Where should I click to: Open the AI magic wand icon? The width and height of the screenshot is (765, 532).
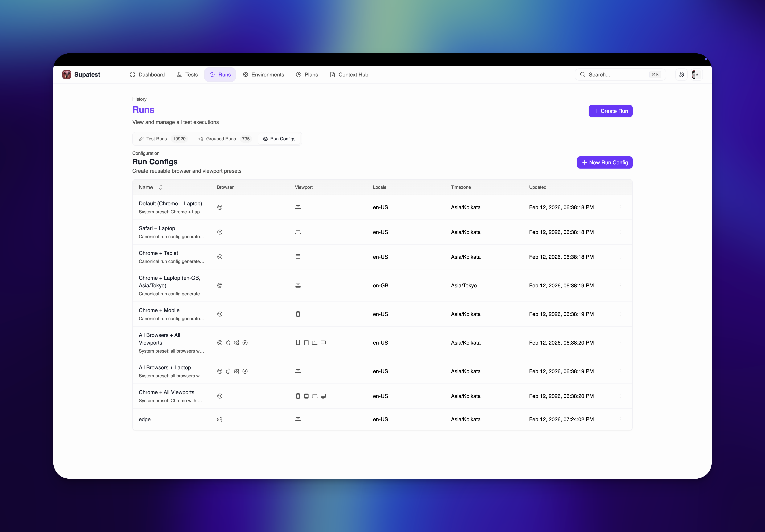[x=681, y=75]
